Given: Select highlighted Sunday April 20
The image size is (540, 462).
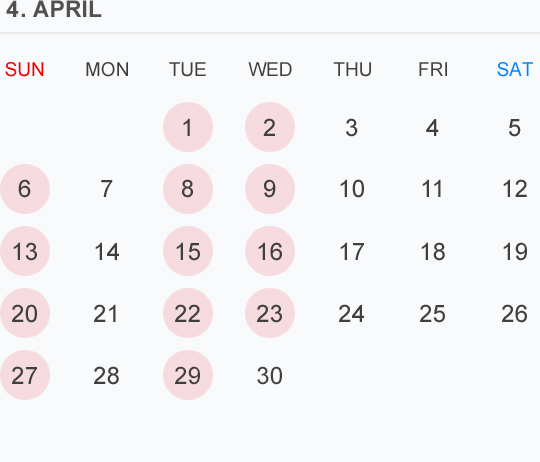Looking at the screenshot, I should click(x=25, y=313).
